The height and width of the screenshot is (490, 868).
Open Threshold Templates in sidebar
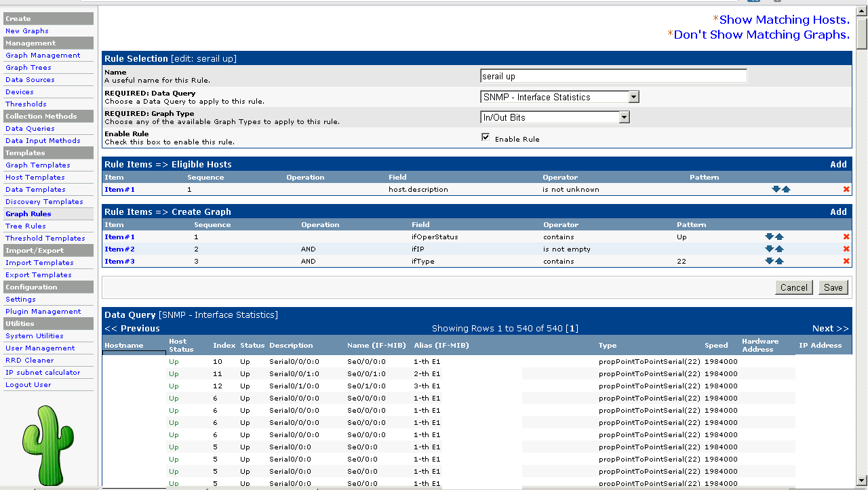pos(45,239)
